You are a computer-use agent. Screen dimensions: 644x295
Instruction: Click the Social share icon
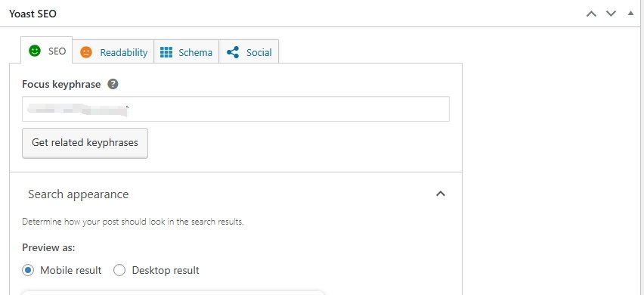point(233,52)
